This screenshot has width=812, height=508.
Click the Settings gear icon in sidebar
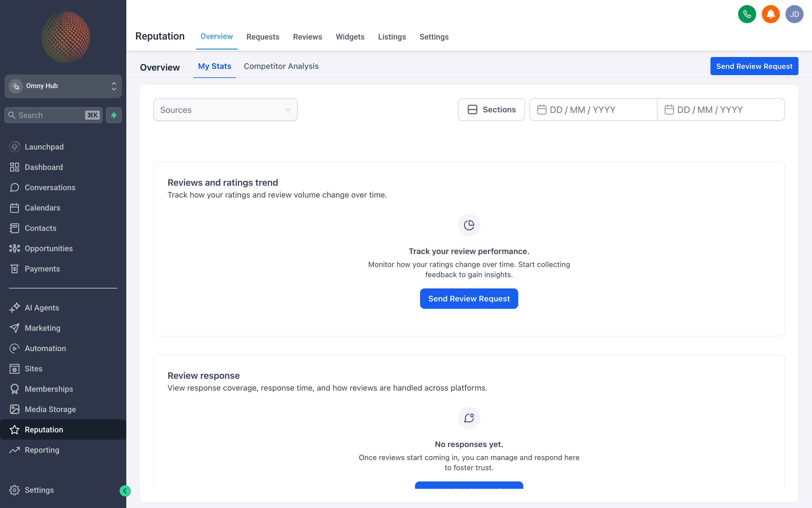14,490
